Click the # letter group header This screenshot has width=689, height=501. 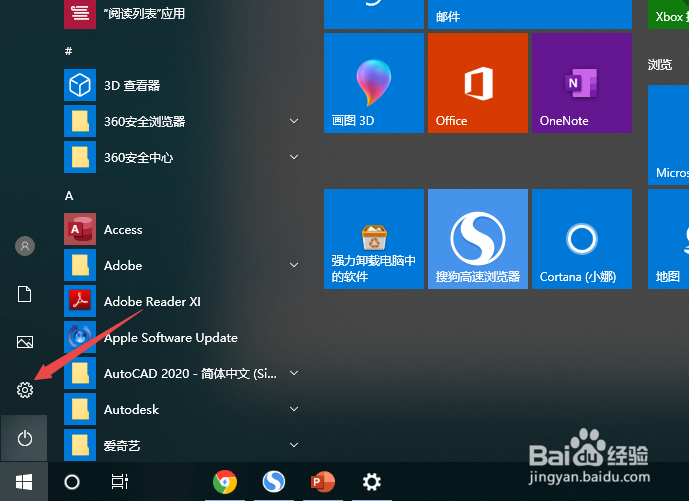pos(69,51)
